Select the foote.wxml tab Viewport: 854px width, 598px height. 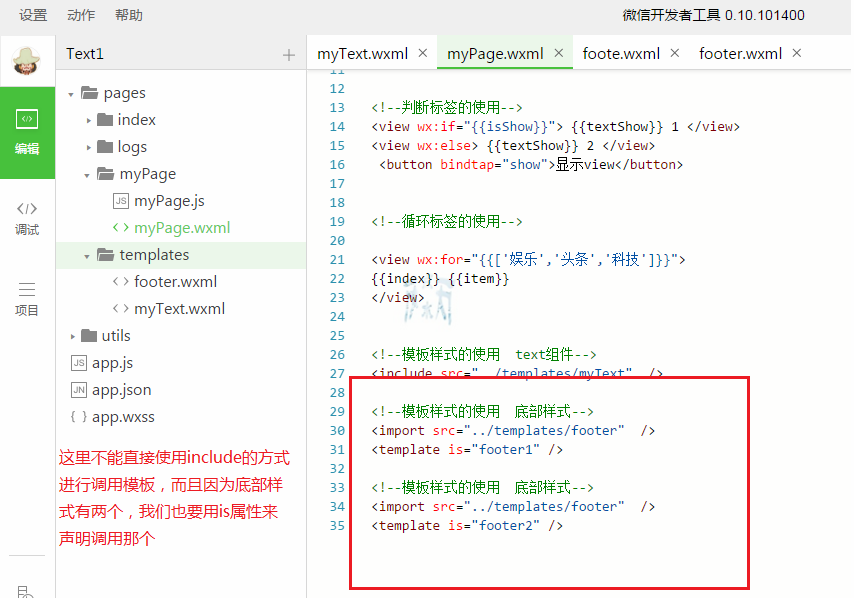pyautogui.click(x=621, y=53)
